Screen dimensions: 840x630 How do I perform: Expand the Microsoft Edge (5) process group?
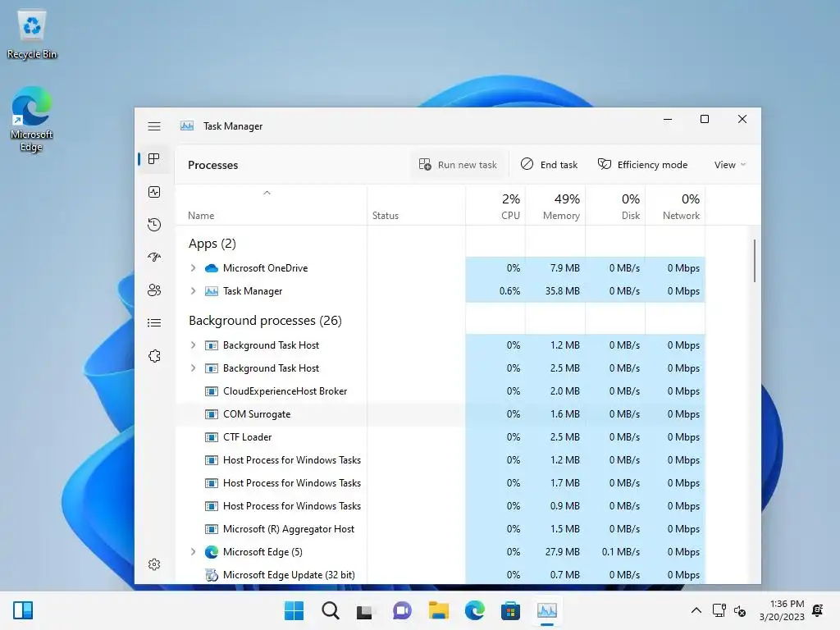(193, 552)
